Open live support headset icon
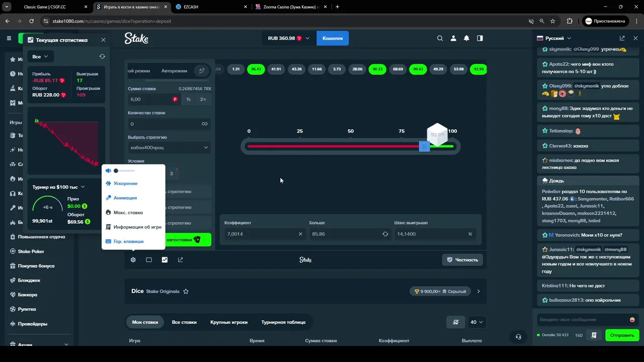 (518, 336)
